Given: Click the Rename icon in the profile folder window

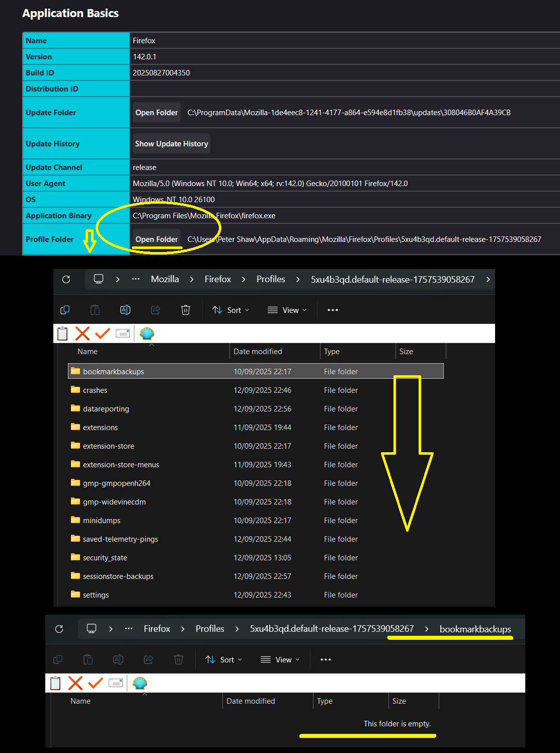Looking at the screenshot, I should click(x=125, y=310).
